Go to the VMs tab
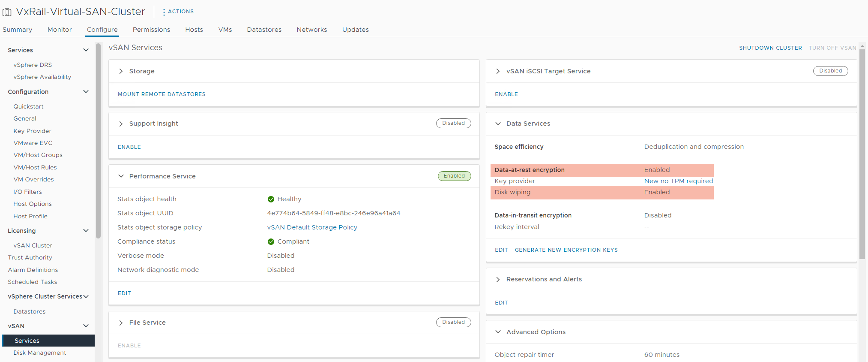 pos(225,30)
